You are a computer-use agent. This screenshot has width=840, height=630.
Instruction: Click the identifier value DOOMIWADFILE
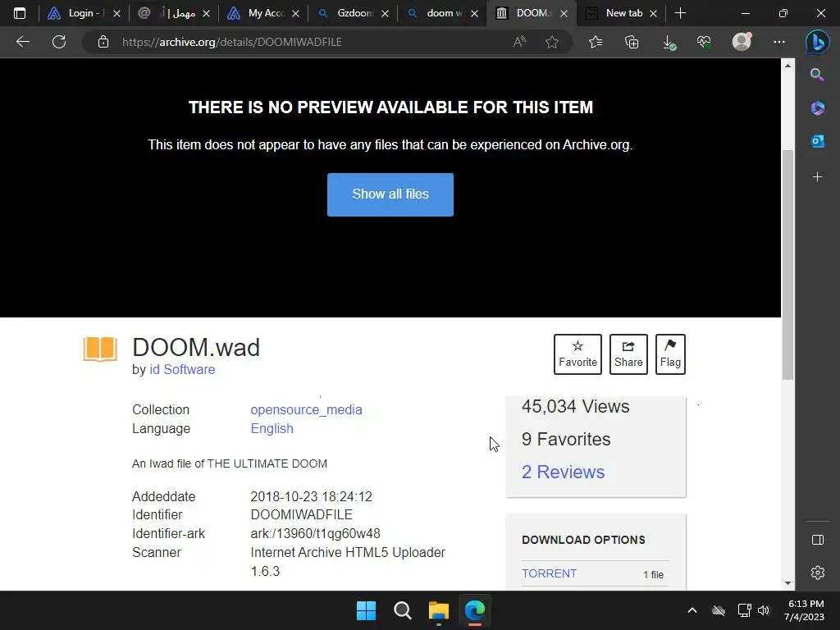pyautogui.click(x=302, y=515)
